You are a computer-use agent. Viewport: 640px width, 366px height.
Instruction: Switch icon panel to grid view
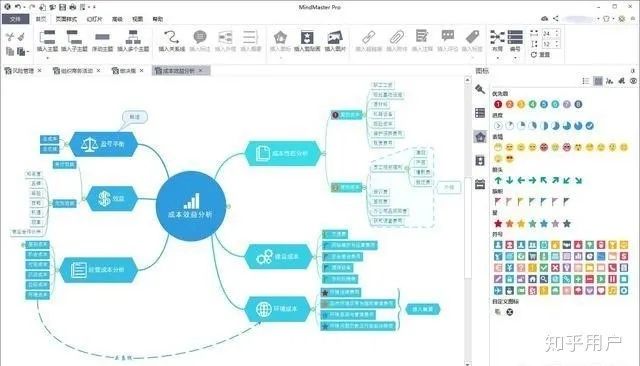click(598, 81)
